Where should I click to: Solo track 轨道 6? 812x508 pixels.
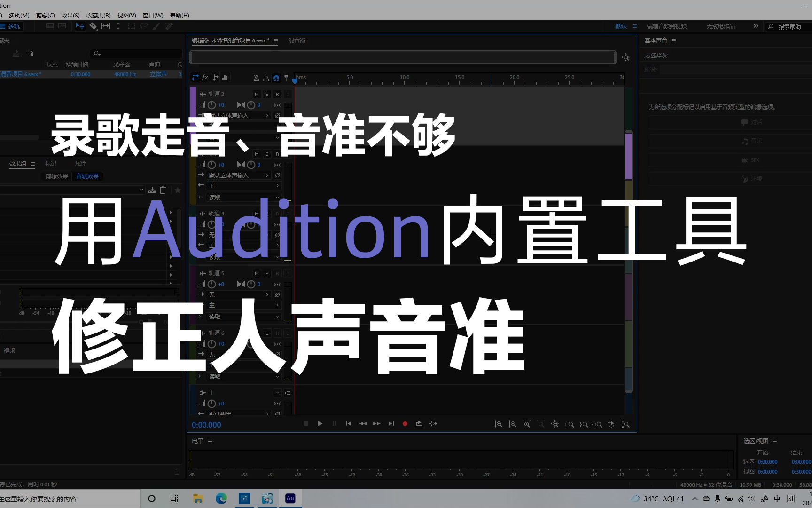(267, 333)
